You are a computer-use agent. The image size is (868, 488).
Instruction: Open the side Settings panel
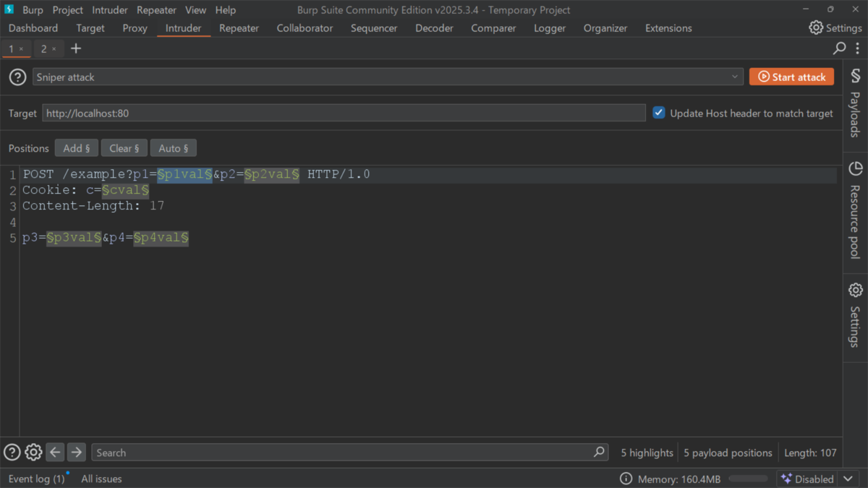(x=855, y=314)
